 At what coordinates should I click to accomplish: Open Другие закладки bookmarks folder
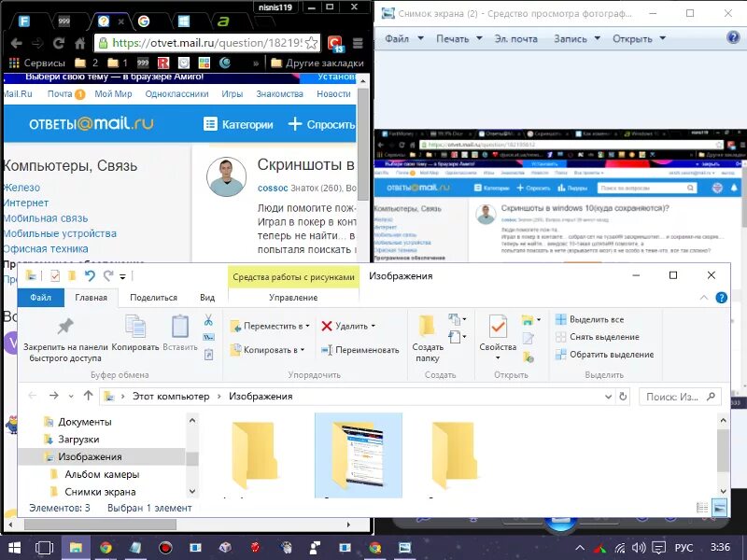[317, 63]
